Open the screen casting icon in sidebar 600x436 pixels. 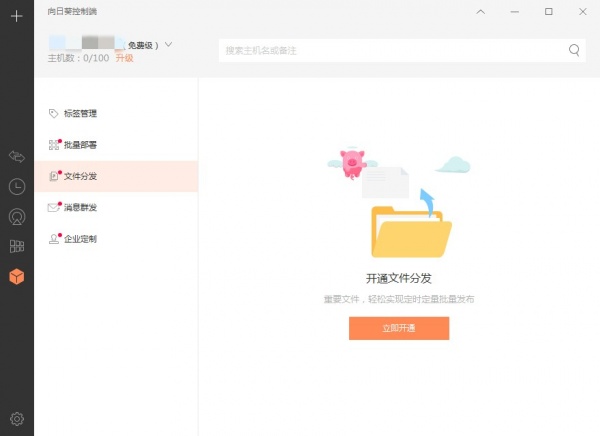(x=17, y=217)
